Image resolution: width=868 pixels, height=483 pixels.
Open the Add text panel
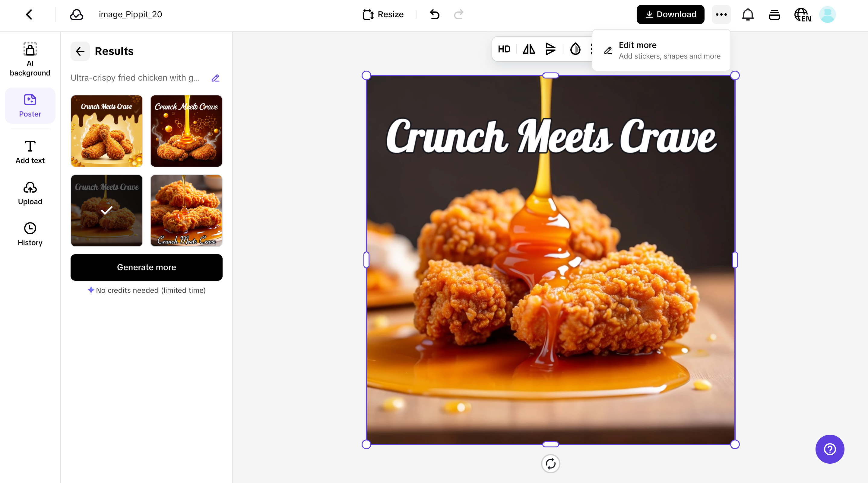(30, 151)
